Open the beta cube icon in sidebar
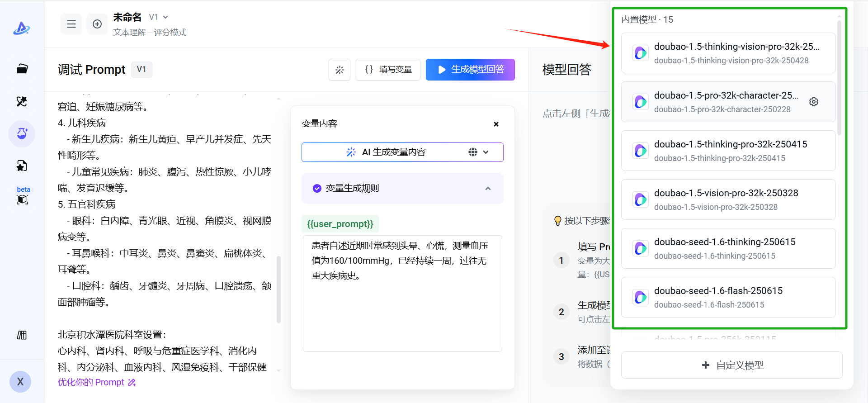The height and width of the screenshot is (403, 868). tap(22, 199)
